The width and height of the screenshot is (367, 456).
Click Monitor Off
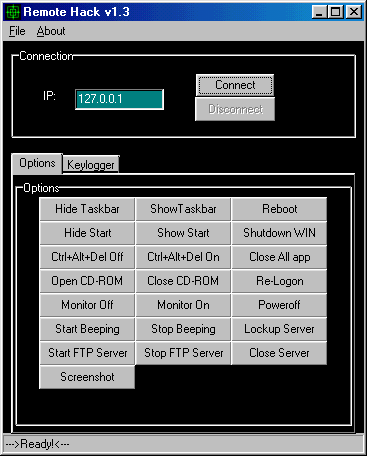(x=87, y=305)
